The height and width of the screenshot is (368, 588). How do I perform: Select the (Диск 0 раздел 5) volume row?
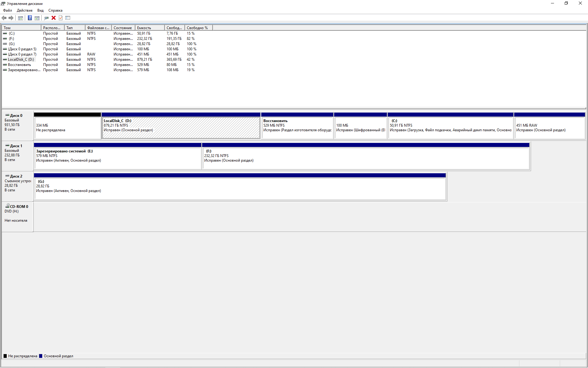107,49
